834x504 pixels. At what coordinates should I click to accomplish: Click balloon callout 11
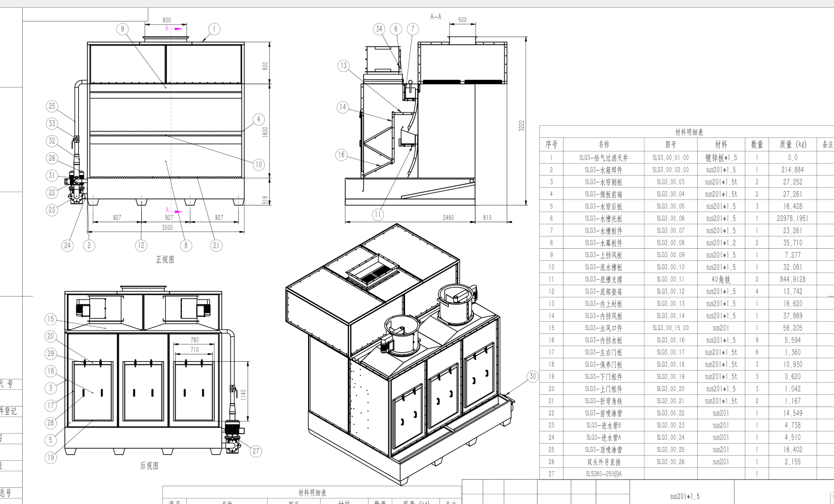378,214
